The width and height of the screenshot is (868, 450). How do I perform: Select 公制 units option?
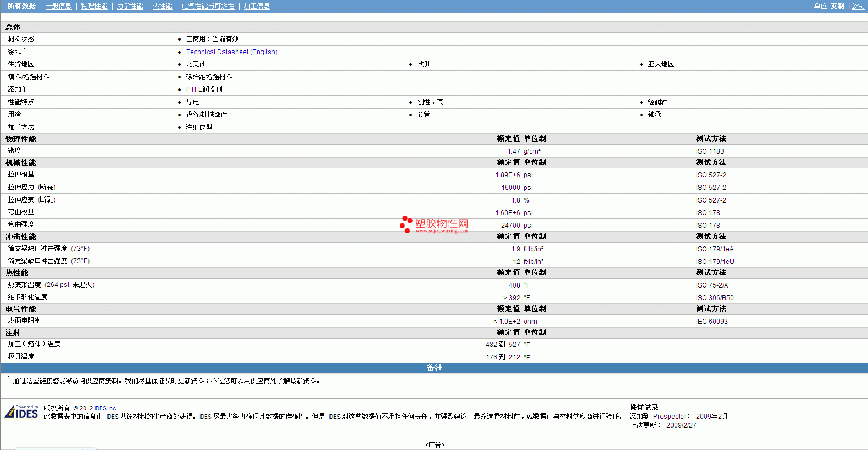858,6
